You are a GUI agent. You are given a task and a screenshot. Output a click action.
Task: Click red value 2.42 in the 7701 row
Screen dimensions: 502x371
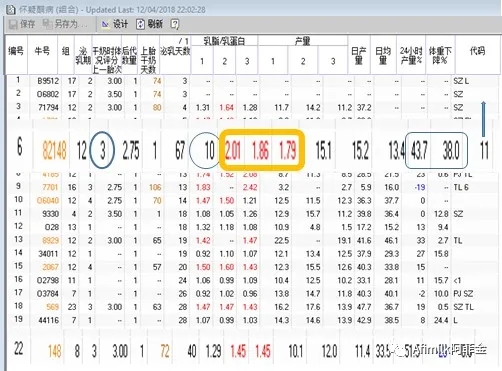[250, 187]
